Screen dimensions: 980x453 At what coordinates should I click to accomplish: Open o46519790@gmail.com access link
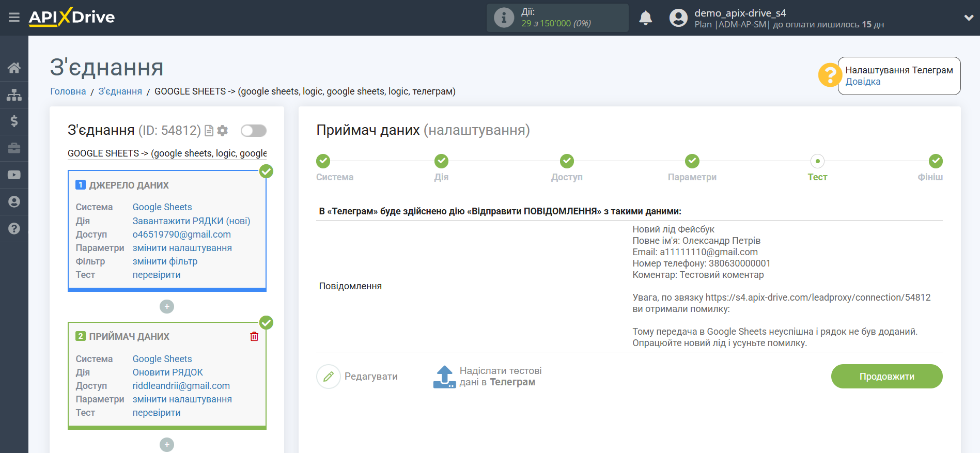tap(182, 235)
